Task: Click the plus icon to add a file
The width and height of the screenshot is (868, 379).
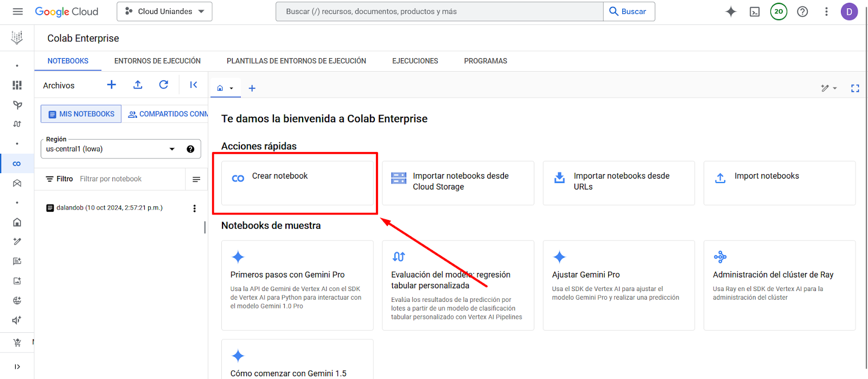Action: 111,85
